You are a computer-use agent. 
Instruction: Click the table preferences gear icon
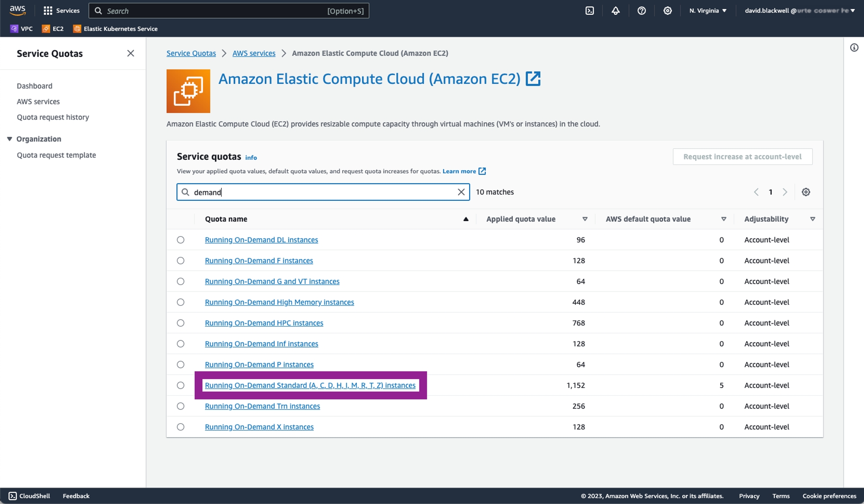(x=806, y=192)
